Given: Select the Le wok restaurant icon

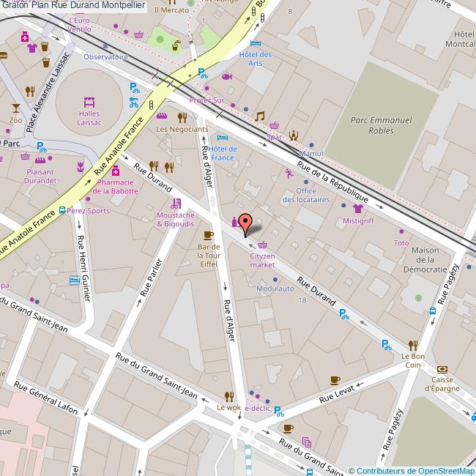Looking at the screenshot, I should [x=228, y=396].
